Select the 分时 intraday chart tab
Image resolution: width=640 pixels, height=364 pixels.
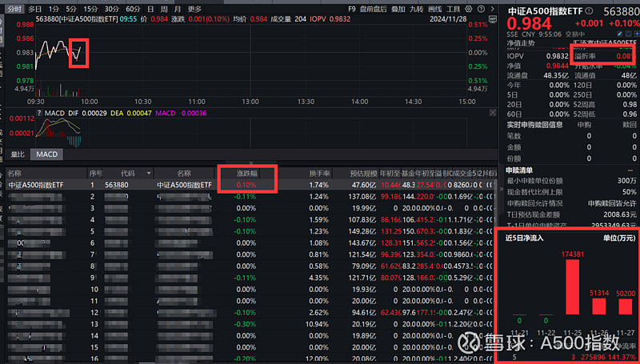(x=14, y=9)
